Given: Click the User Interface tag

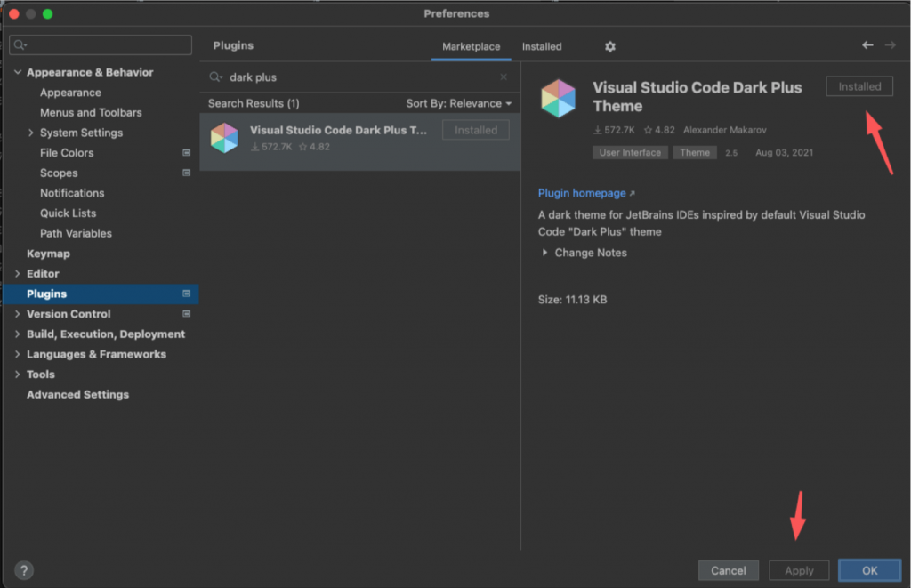Looking at the screenshot, I should [630, 153].
